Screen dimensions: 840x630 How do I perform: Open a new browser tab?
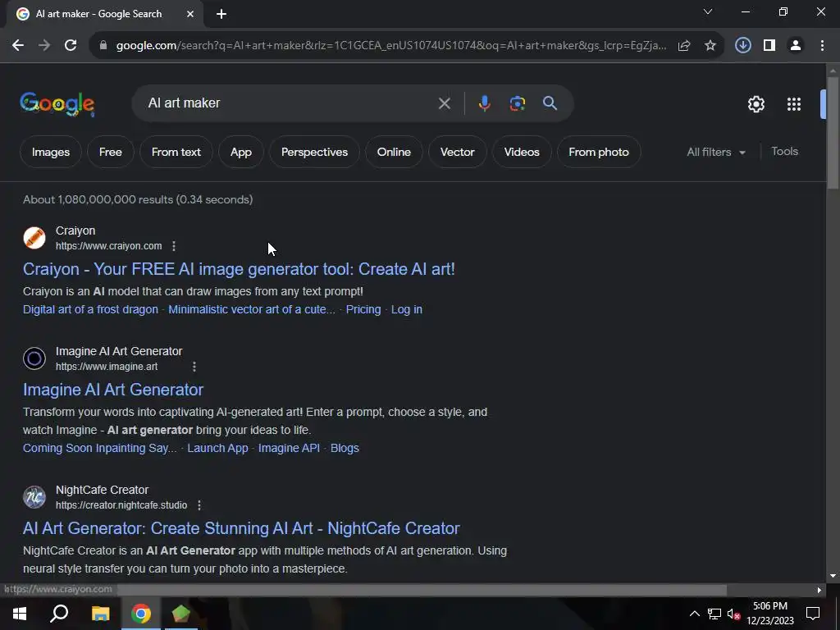click(221, 14)
